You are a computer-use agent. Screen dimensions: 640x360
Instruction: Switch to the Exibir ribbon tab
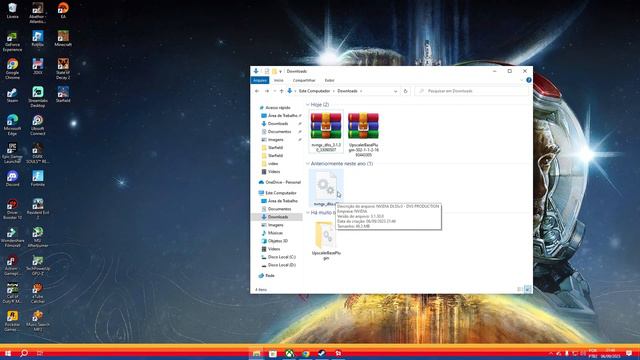[x=329, y=80]
